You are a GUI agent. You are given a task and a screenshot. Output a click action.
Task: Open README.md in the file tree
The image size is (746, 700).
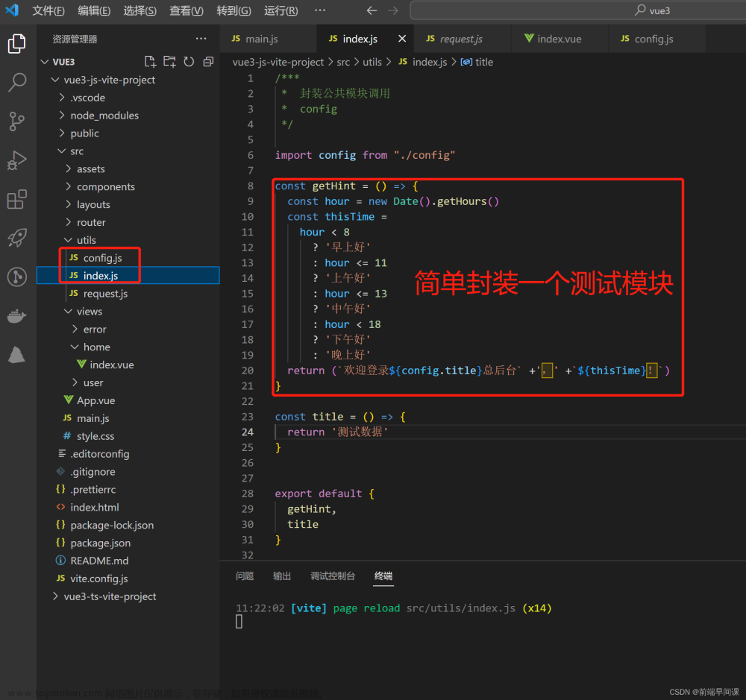128,561
